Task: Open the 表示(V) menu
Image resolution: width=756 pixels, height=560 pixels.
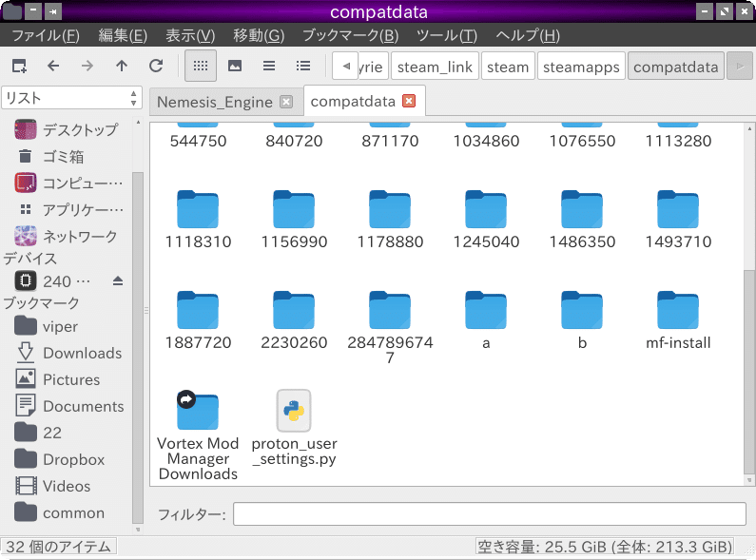Action: [x=190, y=35]
